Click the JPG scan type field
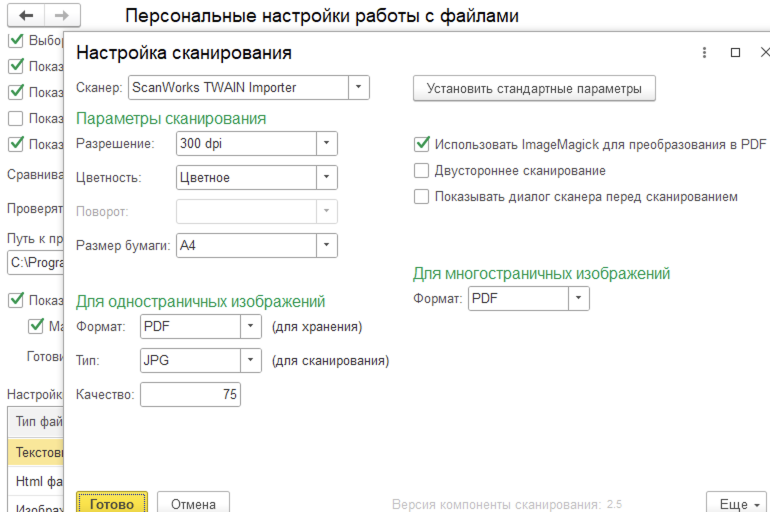Screen dimensions: 770x512 (x=191, y=360)
